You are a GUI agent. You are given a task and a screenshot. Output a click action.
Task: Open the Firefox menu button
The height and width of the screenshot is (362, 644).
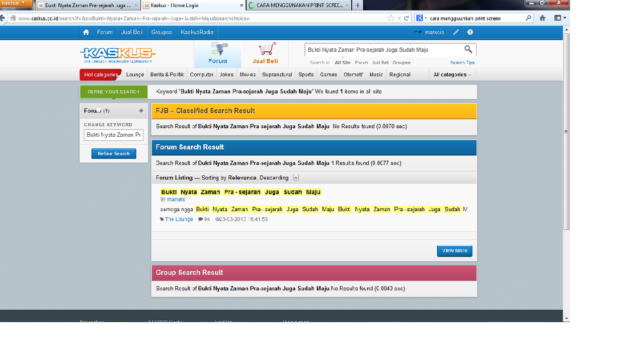tap(17, 3)
